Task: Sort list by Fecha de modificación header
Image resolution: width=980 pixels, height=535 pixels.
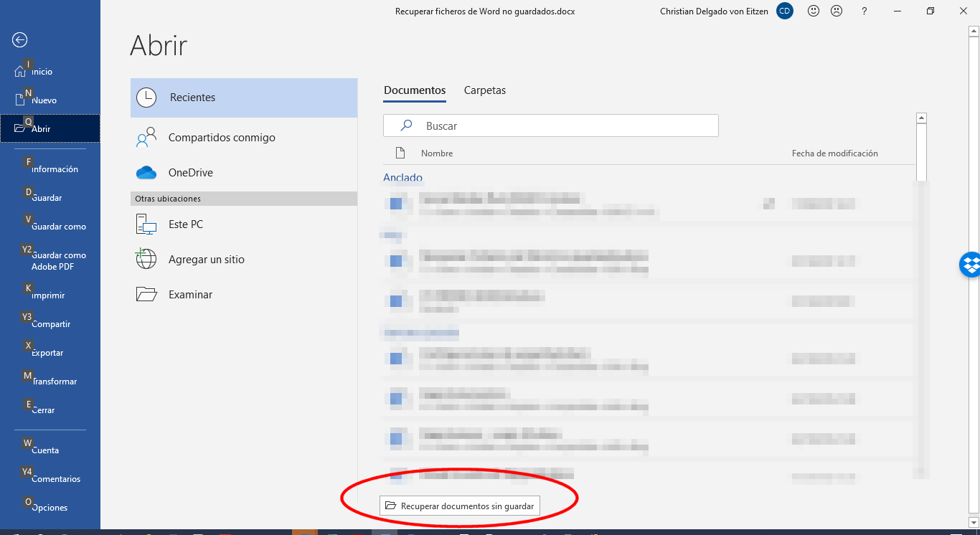Action: (x=834, y=153)
